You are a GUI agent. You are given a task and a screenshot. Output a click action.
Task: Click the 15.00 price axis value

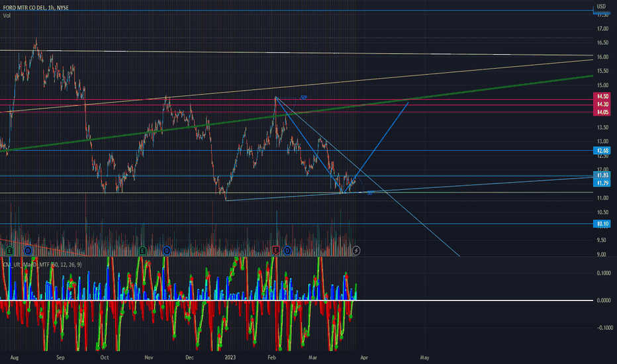tap(602, 85)
